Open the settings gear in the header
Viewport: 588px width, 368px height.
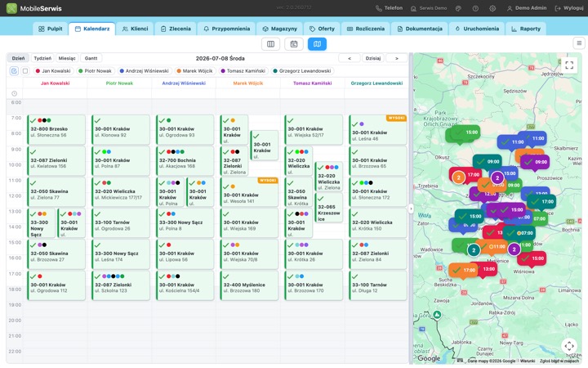pos(492,8)
